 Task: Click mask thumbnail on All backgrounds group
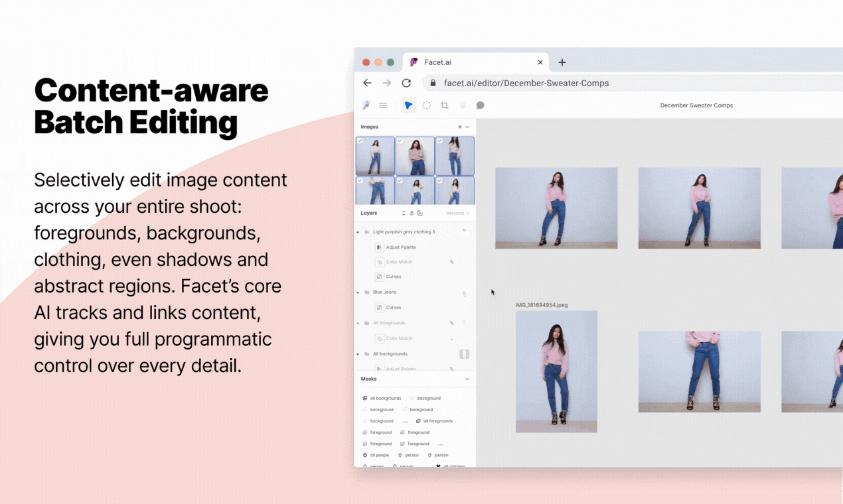pyautogui.click(x=464, y=354)
